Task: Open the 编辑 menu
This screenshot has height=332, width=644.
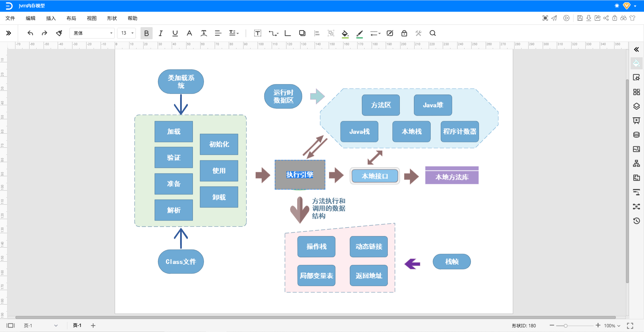Action: pos(31,18)
